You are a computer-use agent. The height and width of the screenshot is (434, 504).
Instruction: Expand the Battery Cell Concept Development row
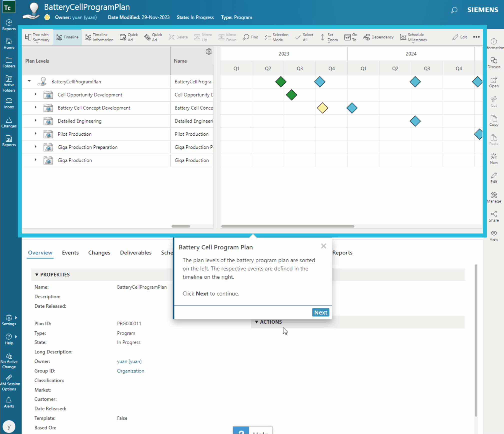[35, 108]
